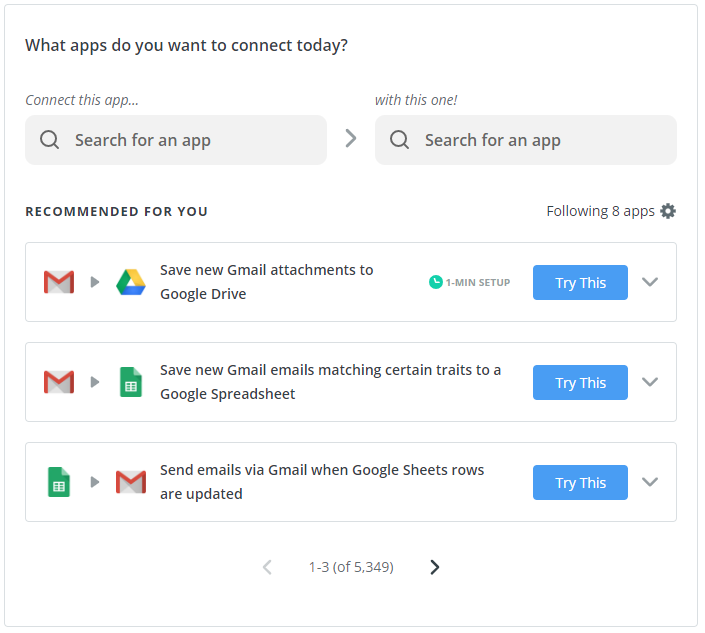This screenshot has height=633, width=705.
Task: Open settings gear next to Following 8 apps
Action: tap(668, 211)
